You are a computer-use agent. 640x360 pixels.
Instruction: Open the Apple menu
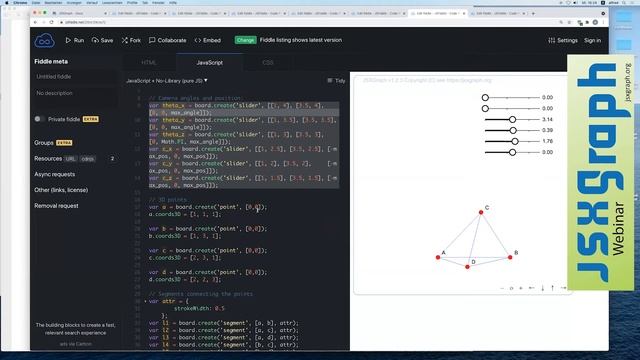7,2
